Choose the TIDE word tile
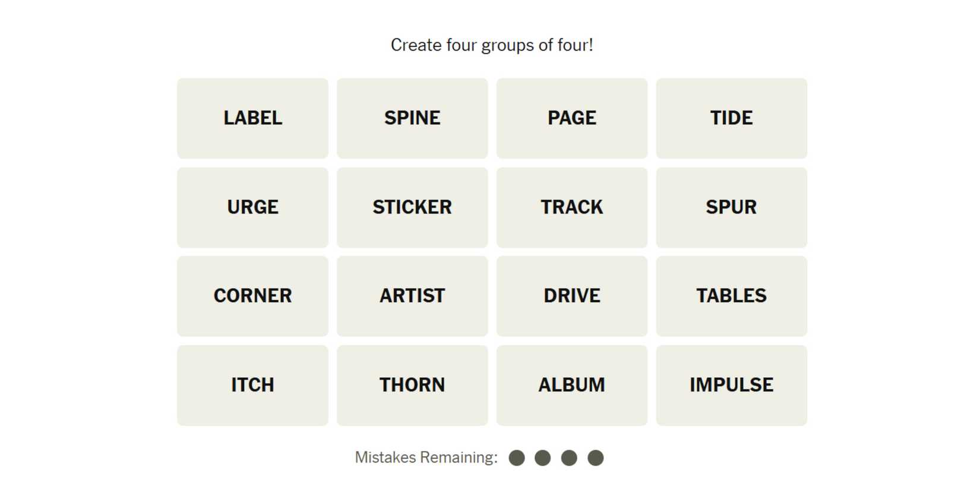Screen dimensions: 980x490 (731, 118)
